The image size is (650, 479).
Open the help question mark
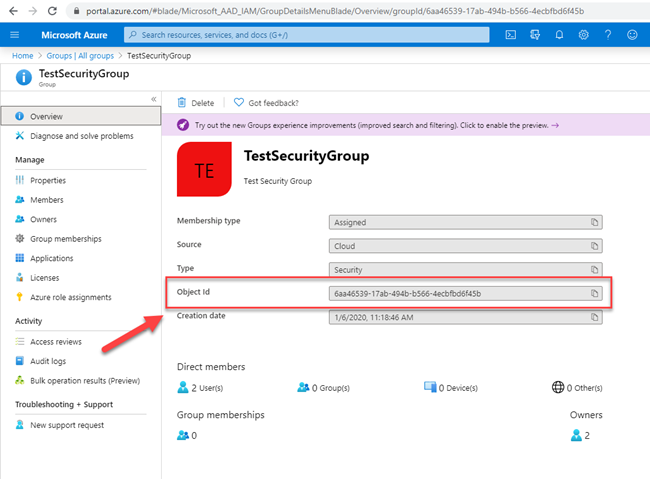608,35
